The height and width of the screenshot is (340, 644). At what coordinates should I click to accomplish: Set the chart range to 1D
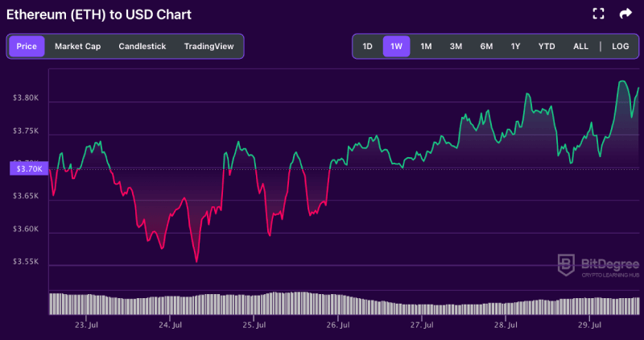[x=367, y=47]
